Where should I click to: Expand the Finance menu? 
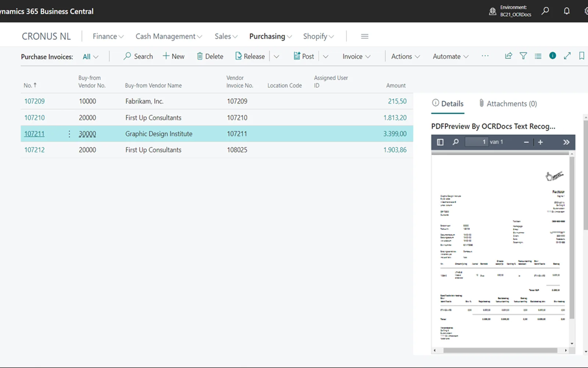click(108, 36)
